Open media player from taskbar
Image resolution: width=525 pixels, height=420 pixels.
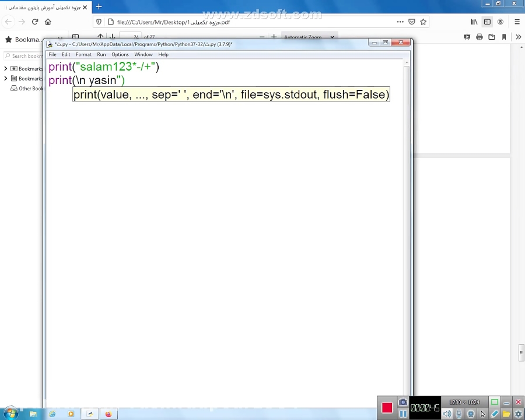pyautogui.click(x=71, y=414)
